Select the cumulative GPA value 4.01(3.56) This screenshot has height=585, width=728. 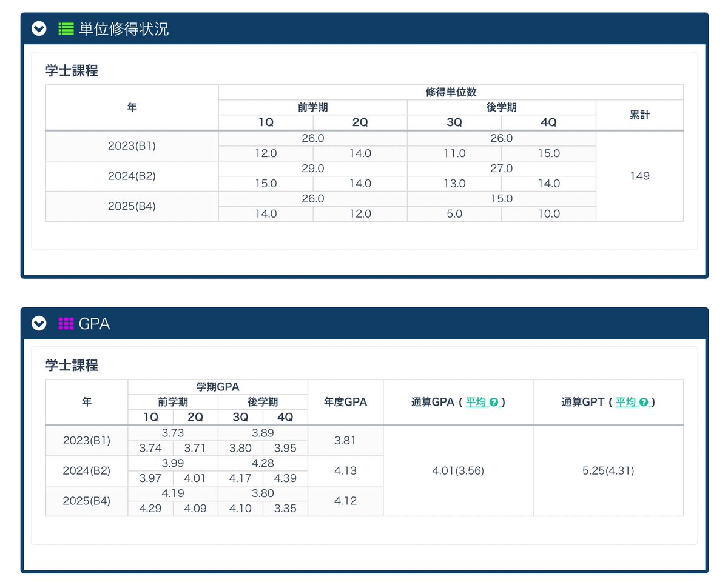click(x=459, y=471)
